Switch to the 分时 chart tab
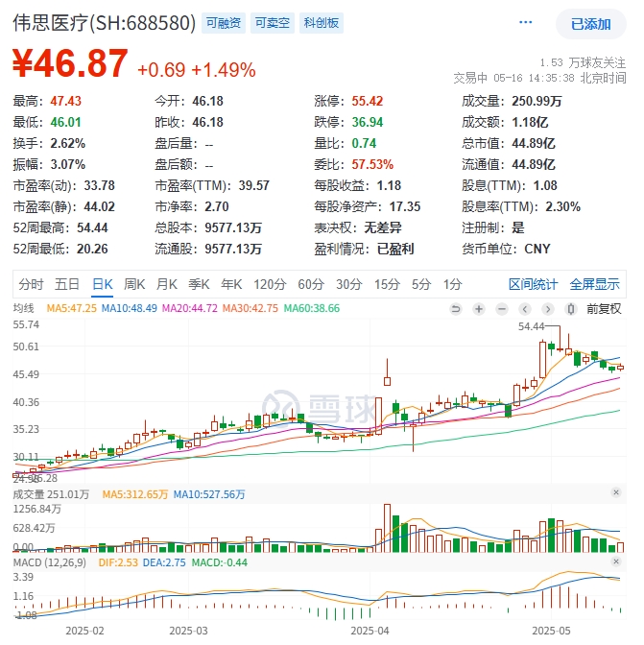The width and height of the screenshot is (644, 645). (31, 284)
